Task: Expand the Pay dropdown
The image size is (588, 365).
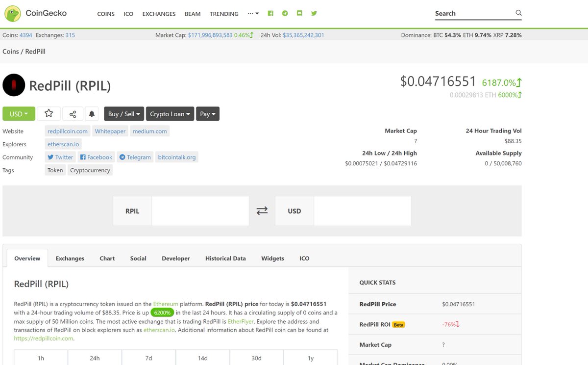Action: coord(208,114)
